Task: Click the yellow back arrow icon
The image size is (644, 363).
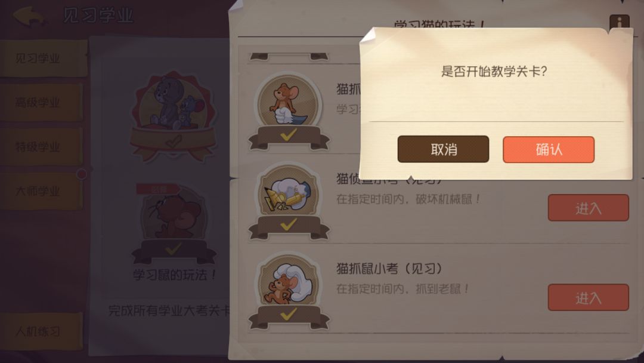Action: click(x=29, y=16)
